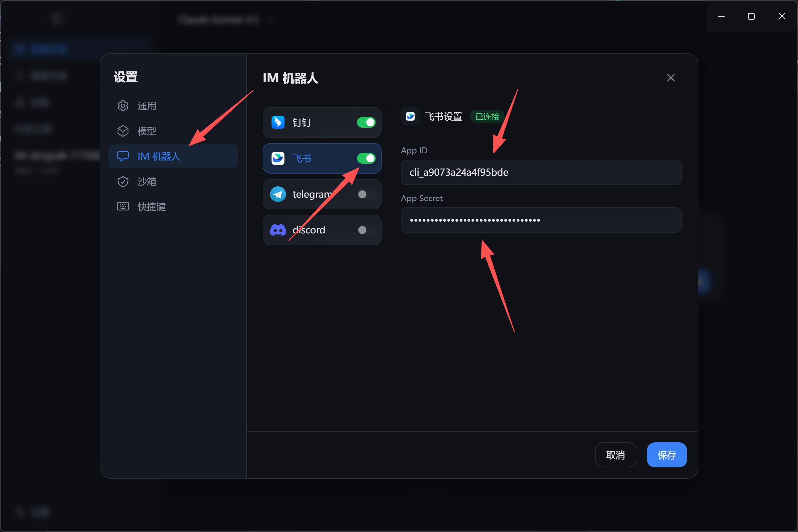Click the Discord logo icon
This screenshot has width=798, height=532.
tap(278, 230)
